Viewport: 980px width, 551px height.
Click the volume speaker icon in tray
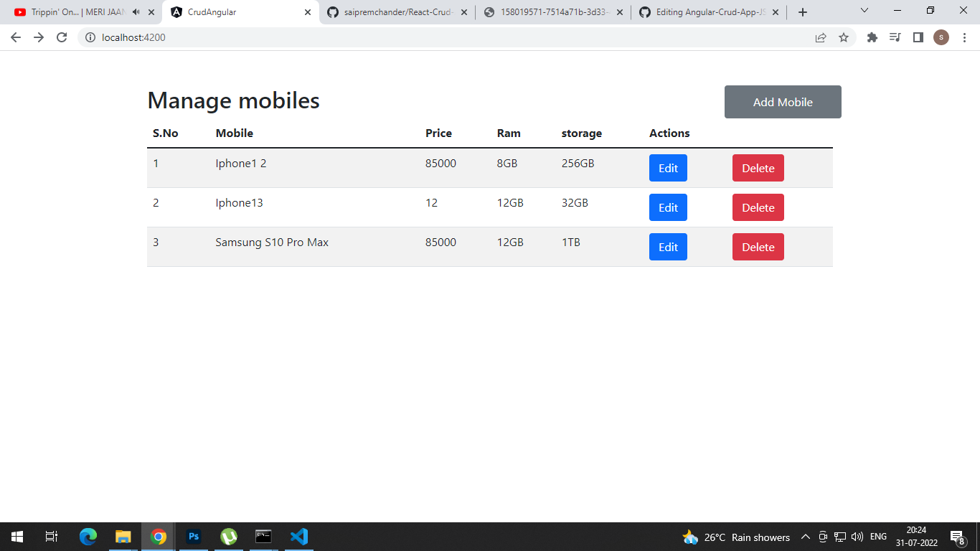point(857,537)
